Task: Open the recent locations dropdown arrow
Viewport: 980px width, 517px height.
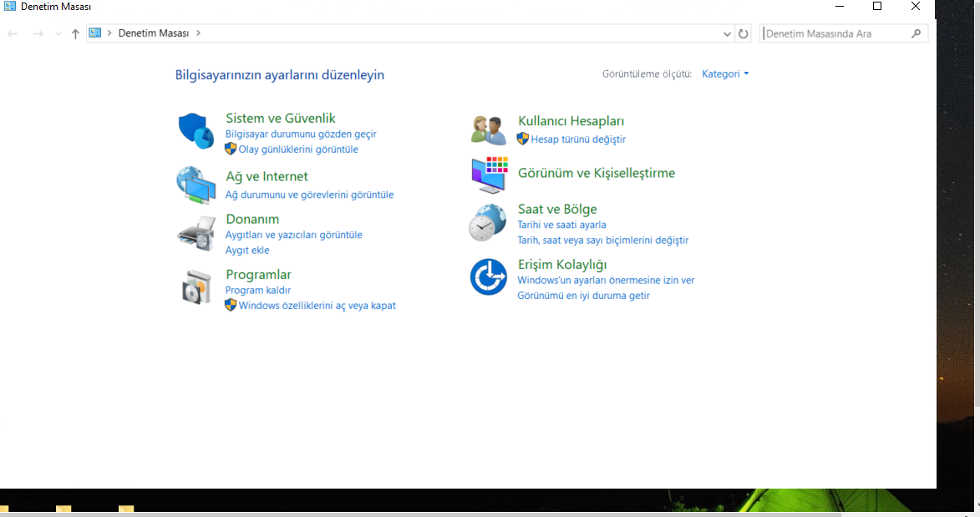Action: (x=58, y=33)
